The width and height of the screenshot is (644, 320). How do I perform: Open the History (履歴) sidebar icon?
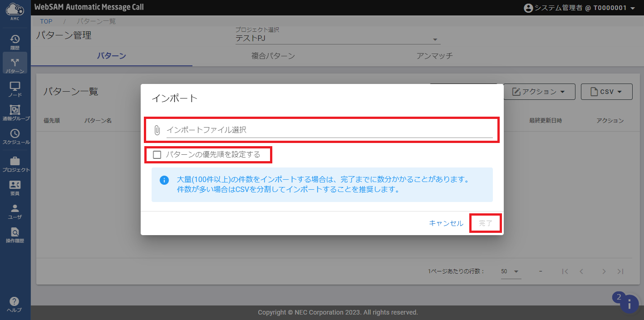tap(15, 42)
